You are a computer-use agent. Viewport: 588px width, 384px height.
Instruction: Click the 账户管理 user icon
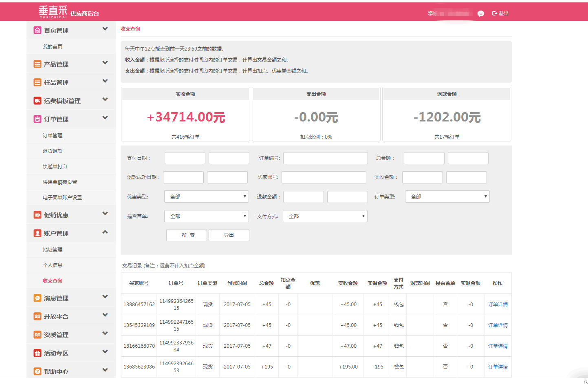click(x=37, y=233)
